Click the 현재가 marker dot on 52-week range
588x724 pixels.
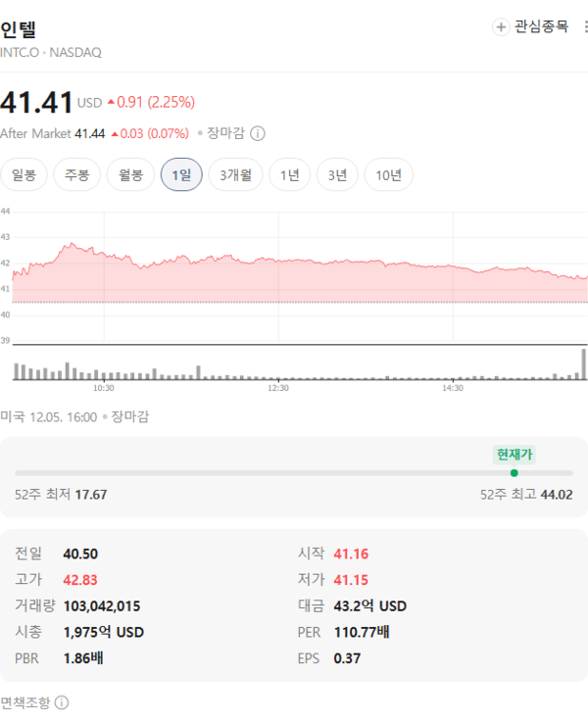[514, 473]
